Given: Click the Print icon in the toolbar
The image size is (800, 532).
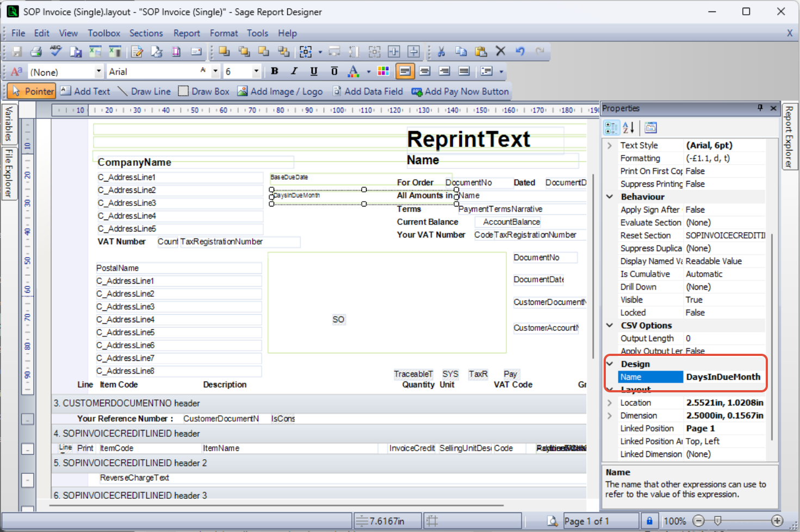Looking at the screenshot, I should tap(36, 52).
